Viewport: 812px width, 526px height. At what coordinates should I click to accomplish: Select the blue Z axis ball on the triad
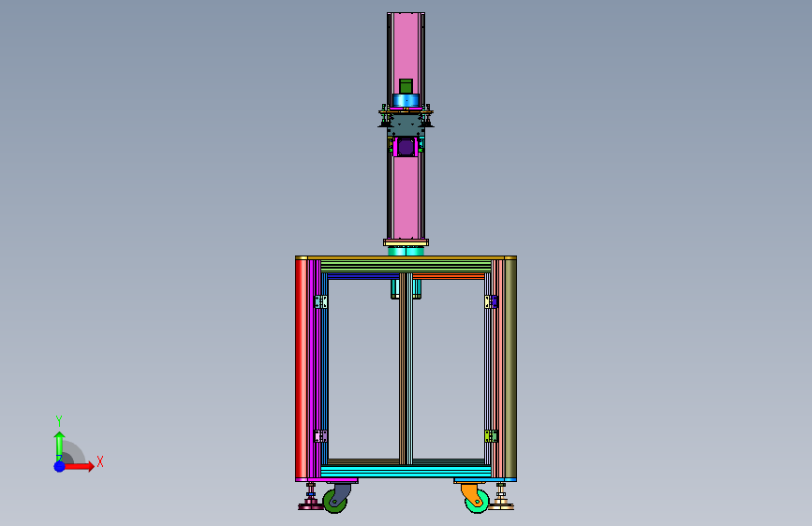coord(59,466)
